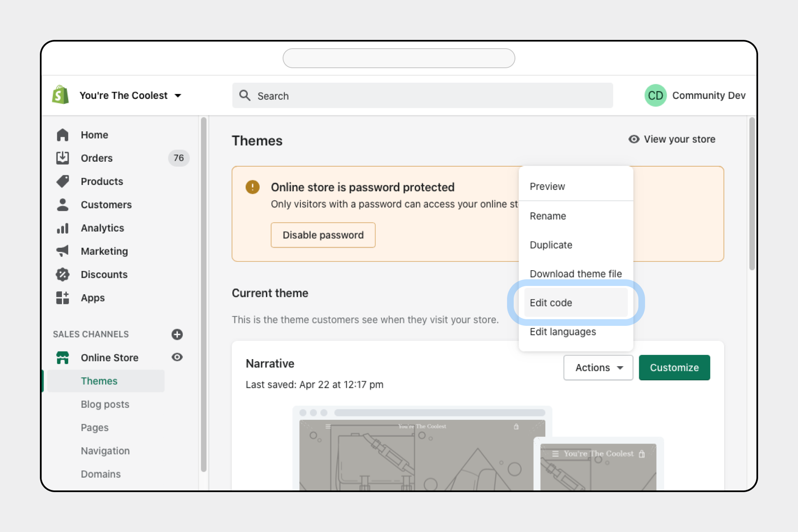Screen dimensions: 798x532
Task: Click the Themes page heading
Action: click(257, 140)
